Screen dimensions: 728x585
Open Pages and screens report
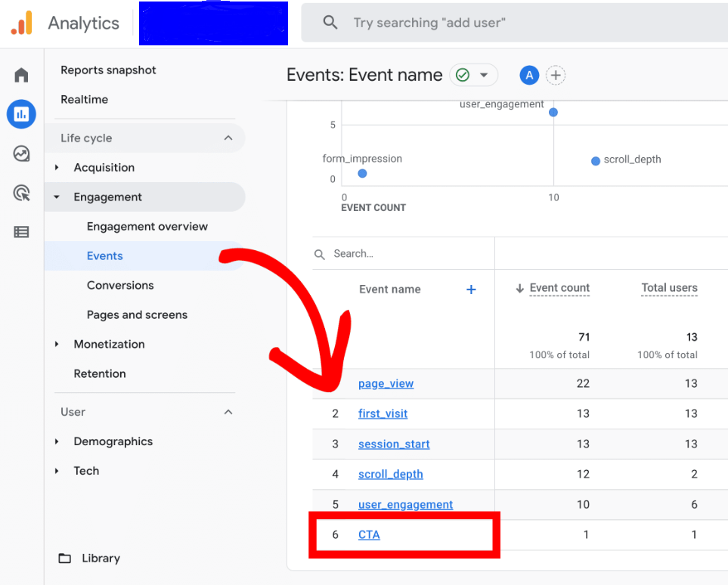(x=137, y=314)
